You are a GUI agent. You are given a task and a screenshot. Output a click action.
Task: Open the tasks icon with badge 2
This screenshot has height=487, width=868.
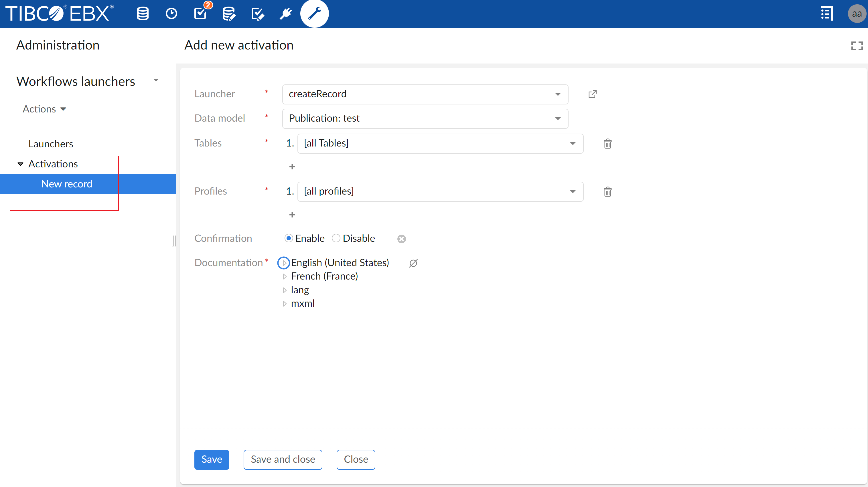tap(200, 14)
